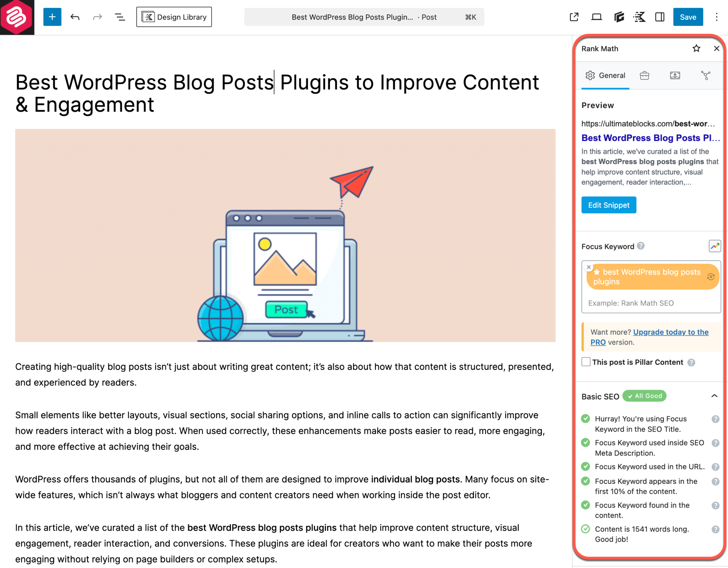Open Focus Keyword help icon
The image size is (728, 568).
point(641,246)
